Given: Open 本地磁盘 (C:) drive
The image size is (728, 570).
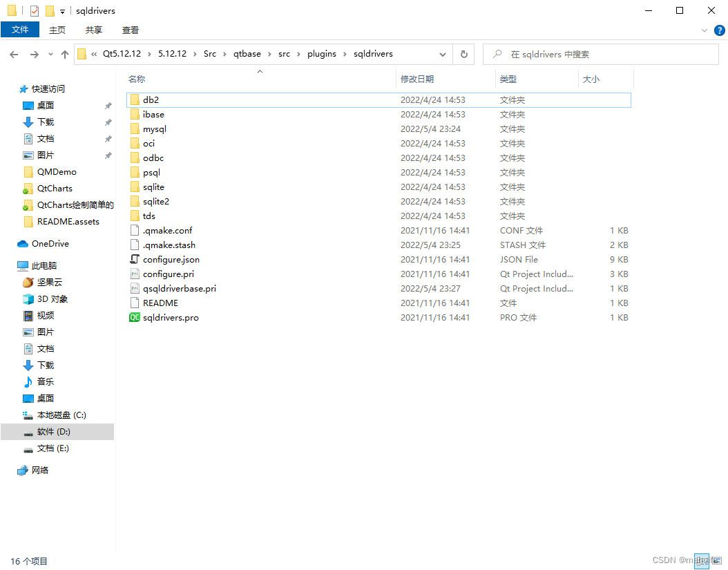Looking at the screenshot, I should [61, 415].
